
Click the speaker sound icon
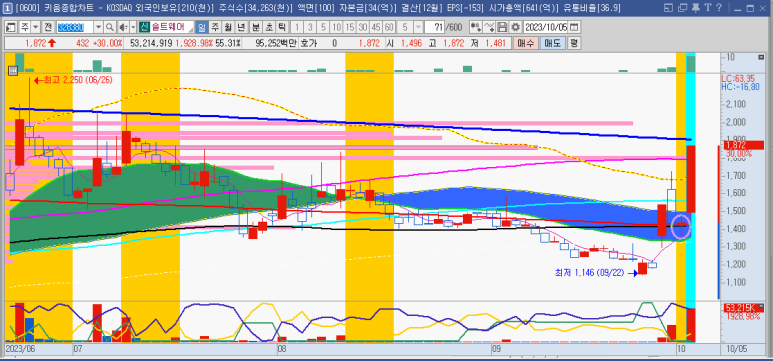point(123,27)
